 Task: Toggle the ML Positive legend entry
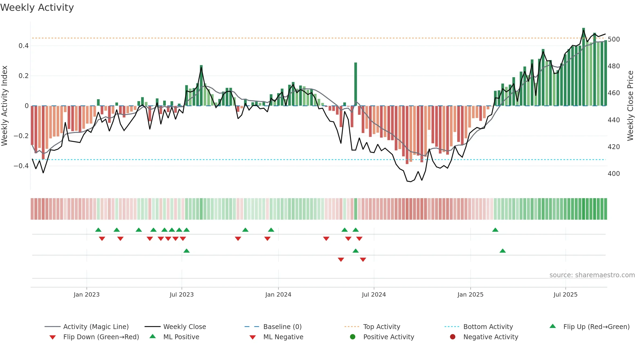(174, 337)
